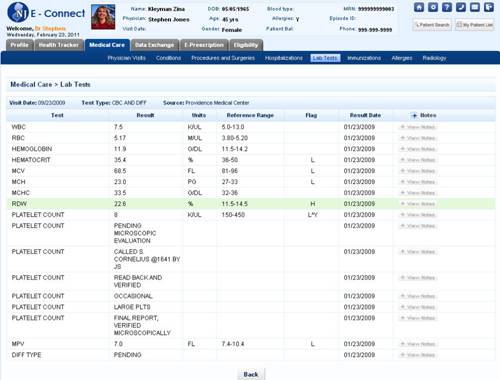The width and height of the screenshot is (500, 380).
Task: Click the patient photo thumbnail
Action: pyautogui.click(x=103, y=17)
